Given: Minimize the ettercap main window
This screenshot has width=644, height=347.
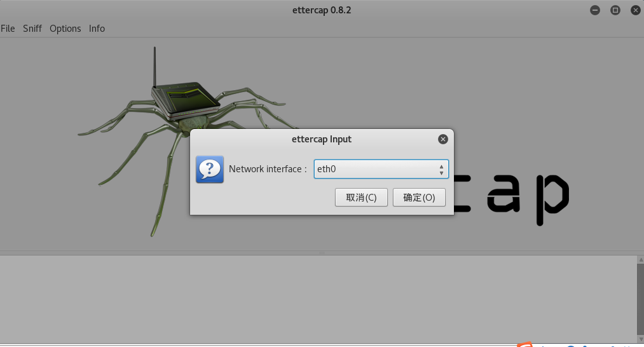Looking at the screenshot, I should [x=594, y=10].
